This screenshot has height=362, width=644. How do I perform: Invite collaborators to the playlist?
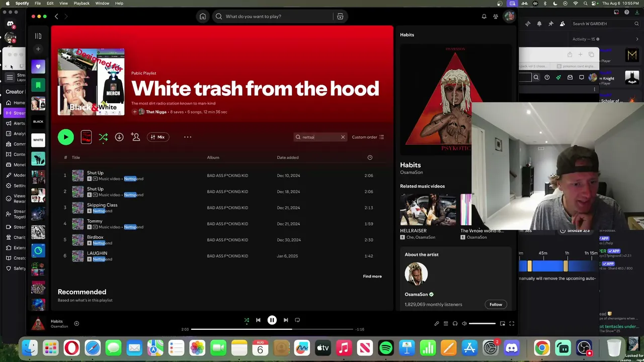(135, 137)
